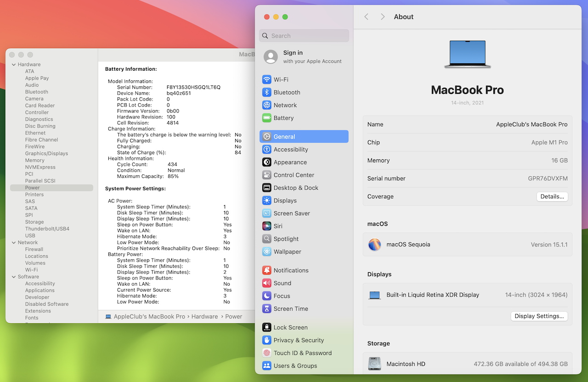588x382 pixels.
Task: Click the Notifications bell icon
Action: pos(267,270)
